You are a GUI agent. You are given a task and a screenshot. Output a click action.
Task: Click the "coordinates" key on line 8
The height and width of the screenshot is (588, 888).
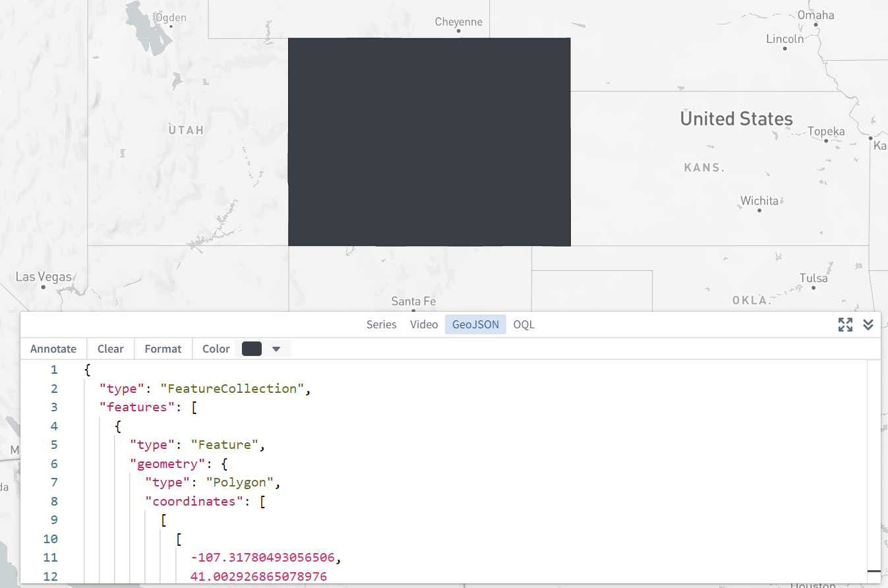(194, 501)
